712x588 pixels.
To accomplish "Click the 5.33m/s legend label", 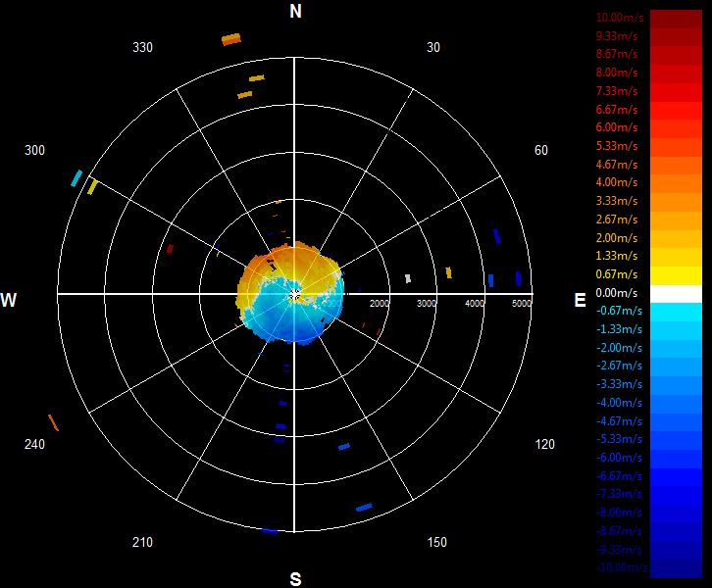I will 617,146.
